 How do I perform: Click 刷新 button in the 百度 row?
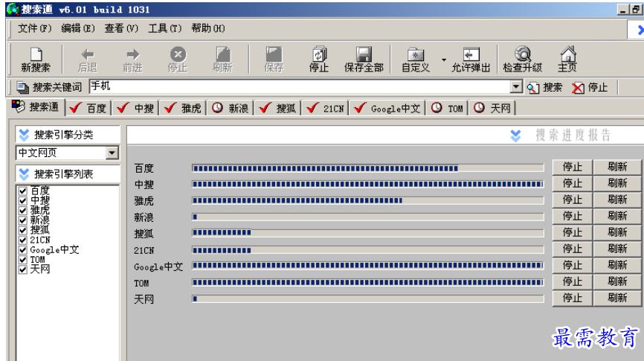point(617,167)
